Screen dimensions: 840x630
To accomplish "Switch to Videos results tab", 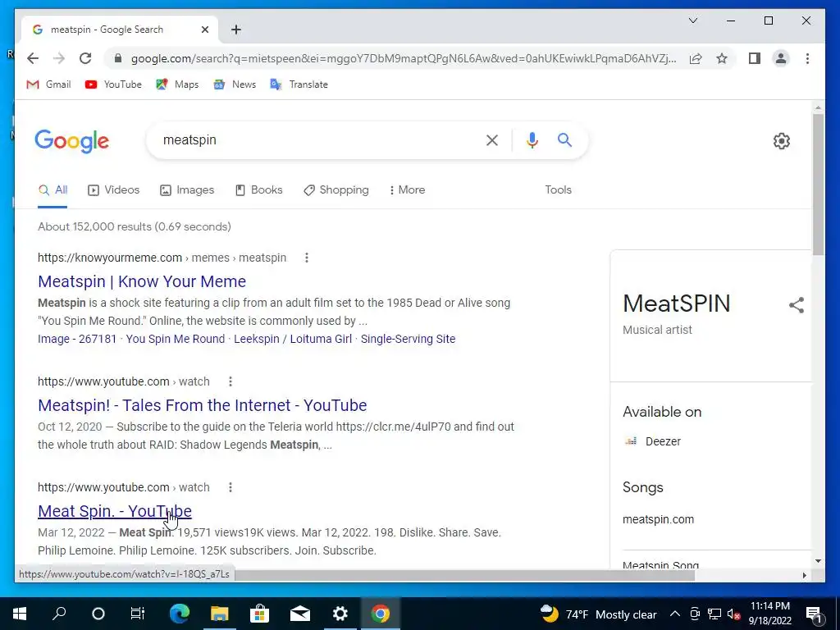I will [113, 189].
